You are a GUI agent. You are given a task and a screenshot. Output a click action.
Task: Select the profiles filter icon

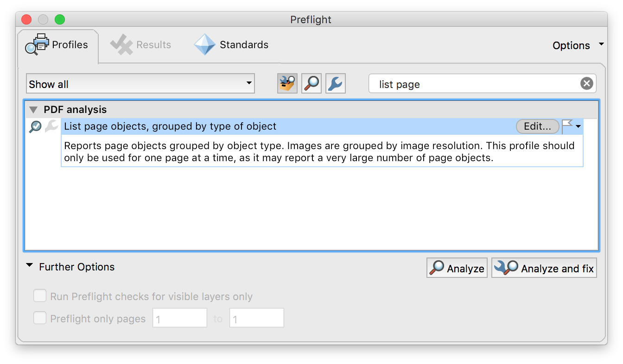point(287,84)
